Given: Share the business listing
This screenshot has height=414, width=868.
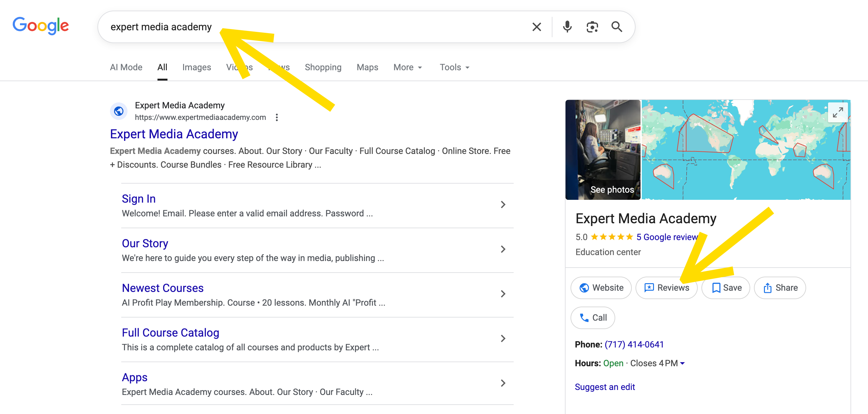Looking at the screenshot, I should coord(780,288).
